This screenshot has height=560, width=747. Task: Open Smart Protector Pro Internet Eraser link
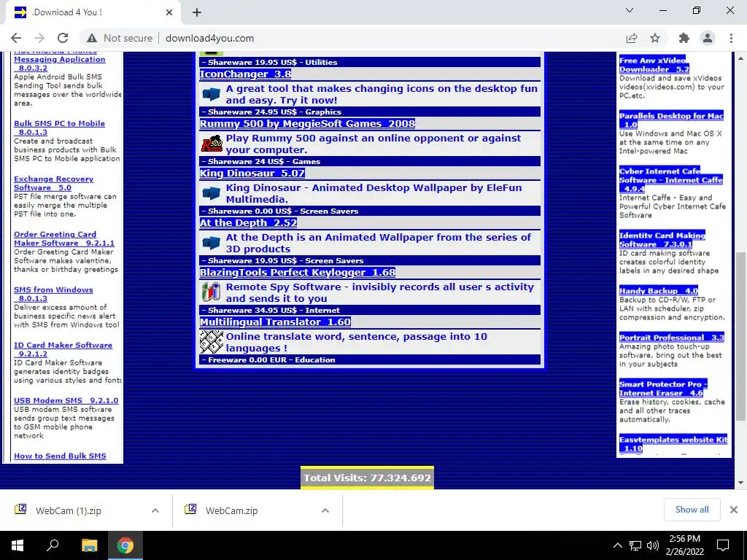click(x=662, y=389)
